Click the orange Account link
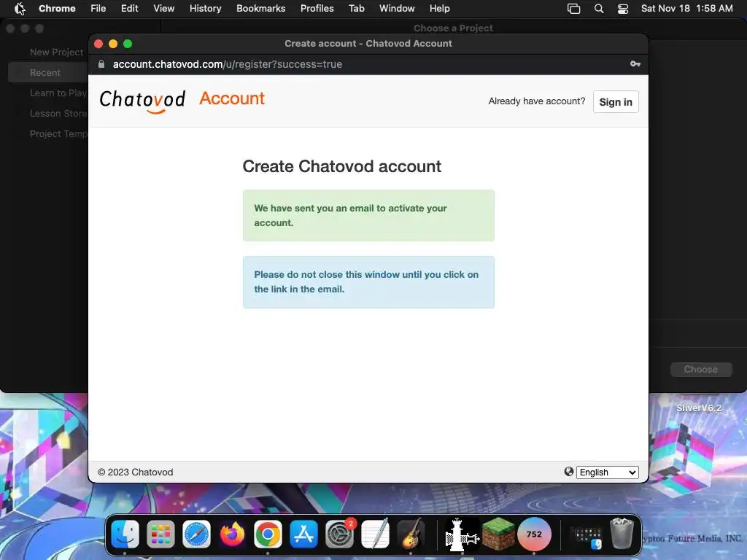The image size is (747, 560). 232,98
